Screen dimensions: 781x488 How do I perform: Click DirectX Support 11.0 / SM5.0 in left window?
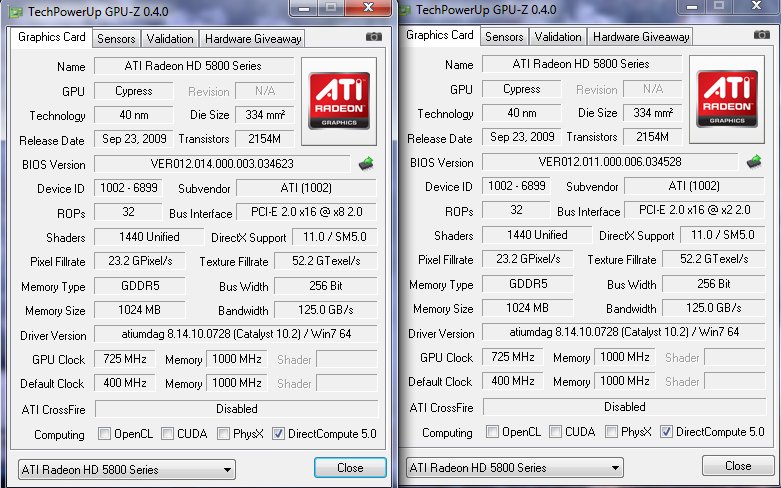(334, 237)
